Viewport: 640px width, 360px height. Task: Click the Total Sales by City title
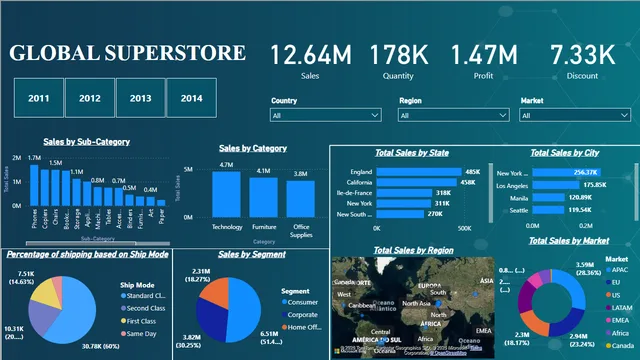[x=564, y=153]
